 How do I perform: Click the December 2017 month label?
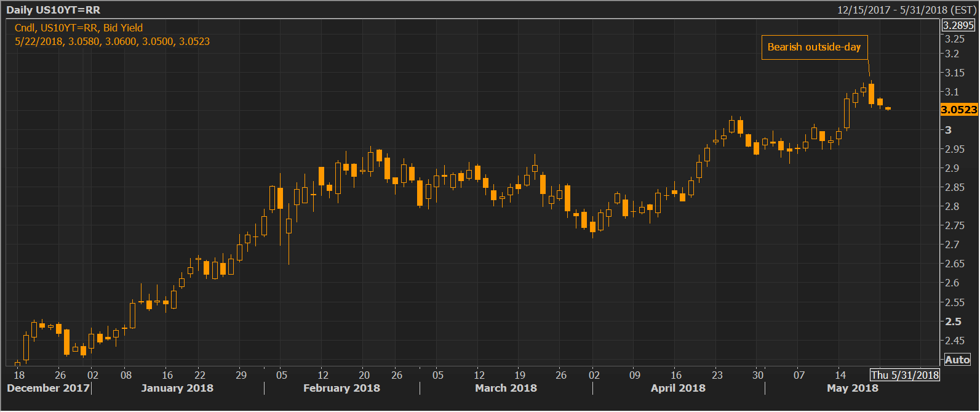(x=48, y=388)
